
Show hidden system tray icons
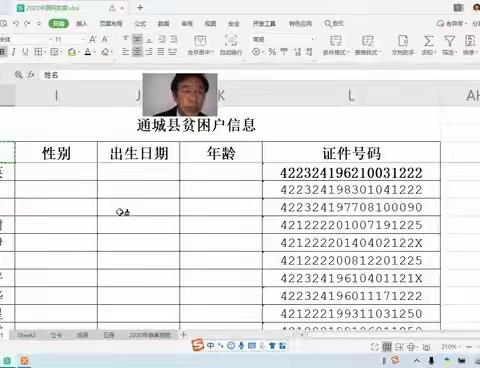417,360
